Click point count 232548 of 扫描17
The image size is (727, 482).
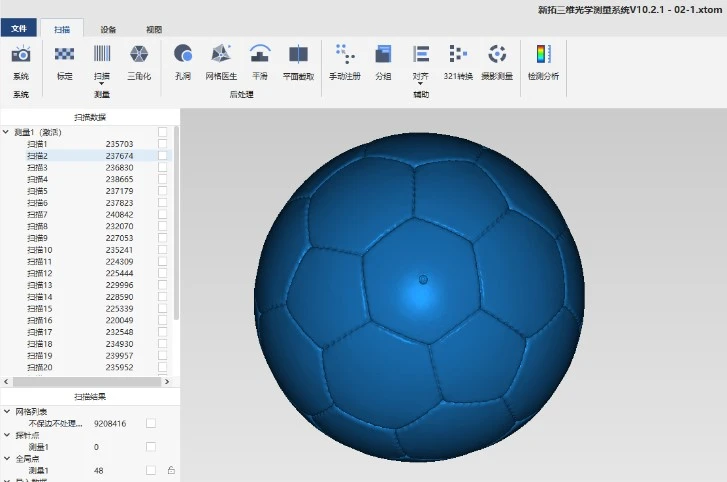tap(119, 332)
